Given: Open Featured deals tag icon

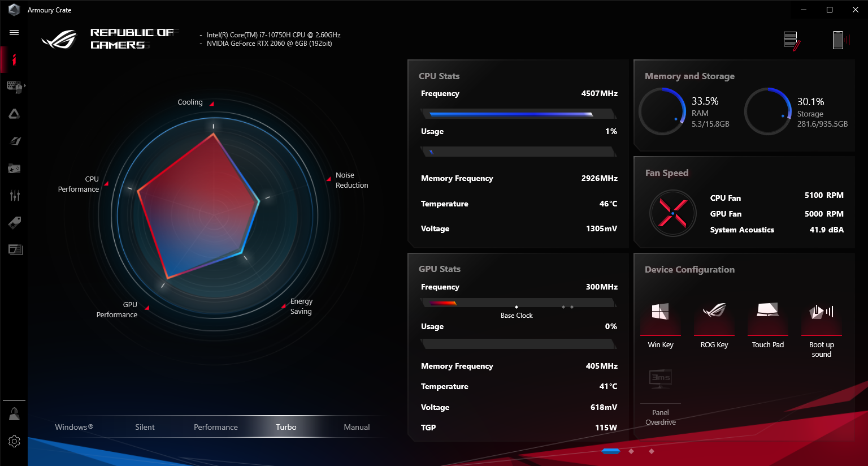Looking at the screenshot, I should click(x=15, y=222).
